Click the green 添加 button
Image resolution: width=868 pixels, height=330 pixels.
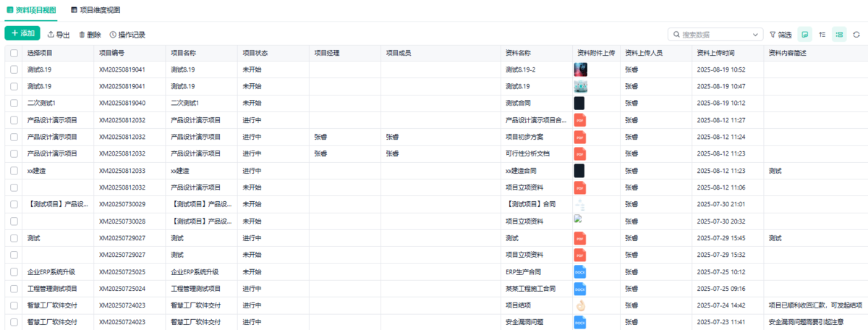(x=22, y=33)
